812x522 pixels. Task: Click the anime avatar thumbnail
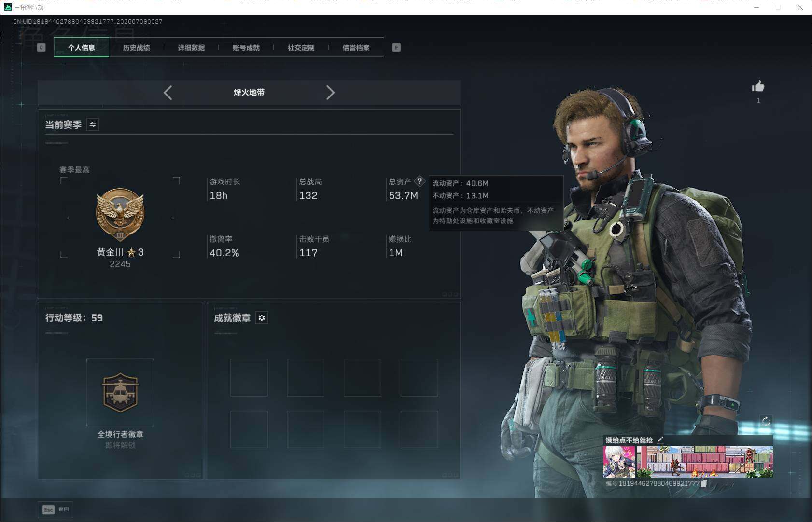point(619,462)
